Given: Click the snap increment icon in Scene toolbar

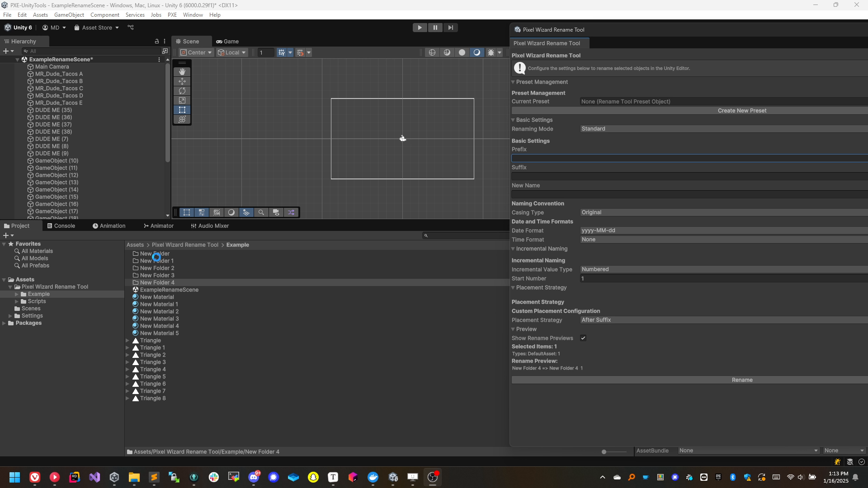Looking at the screenshot, I should 300,52.
